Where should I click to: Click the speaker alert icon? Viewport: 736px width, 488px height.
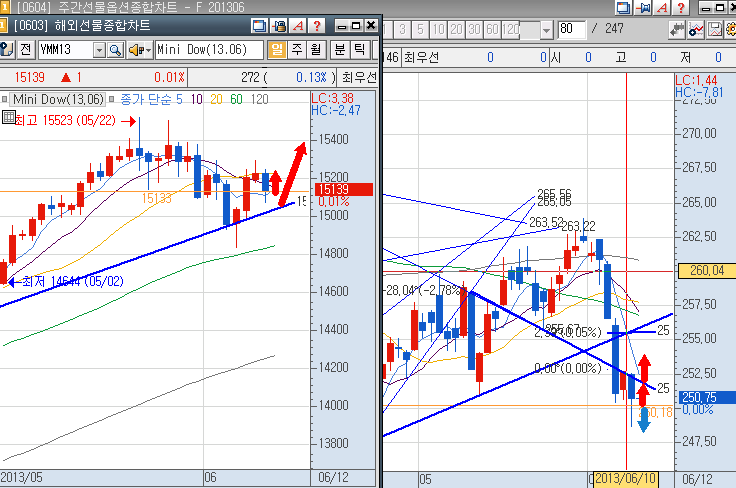tap(135, 49)
